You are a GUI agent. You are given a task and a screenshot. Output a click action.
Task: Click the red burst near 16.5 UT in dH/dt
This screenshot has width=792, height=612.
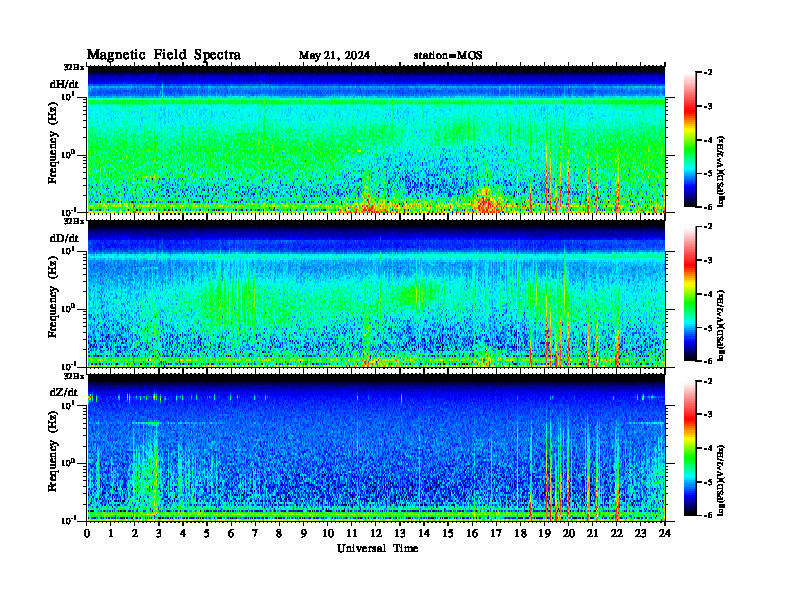point(487,202)
